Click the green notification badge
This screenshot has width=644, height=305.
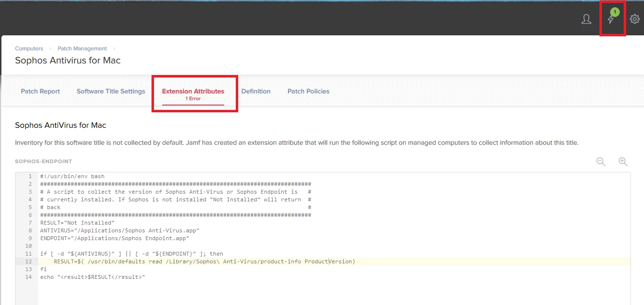tap(615, 12)
